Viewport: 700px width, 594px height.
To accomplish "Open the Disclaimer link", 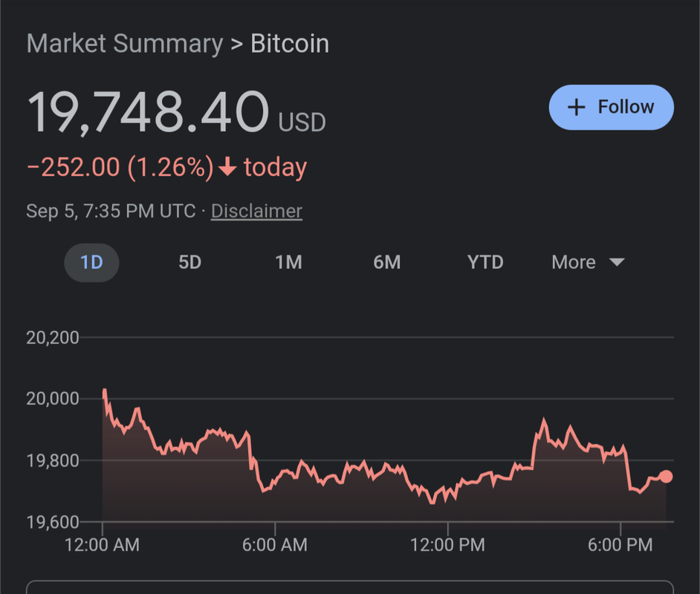I will (x=256, y=211).
